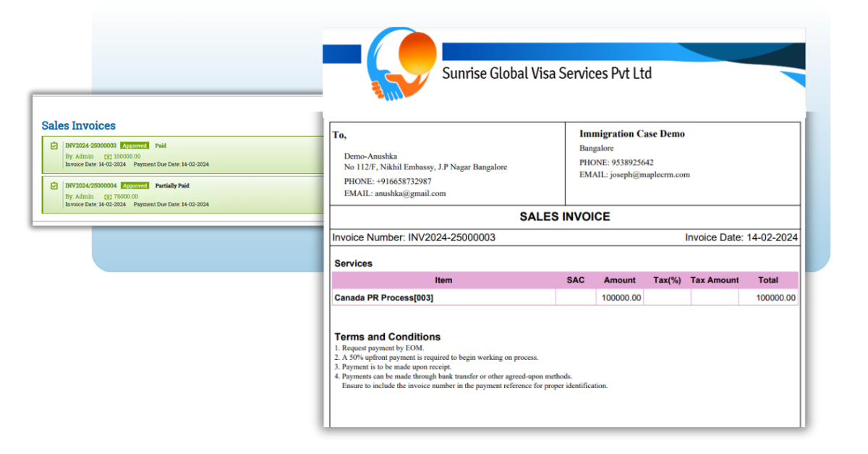Select the clipboard icon on invoice INV2024-25000003

pyautogui.click(x=54, y=145)
